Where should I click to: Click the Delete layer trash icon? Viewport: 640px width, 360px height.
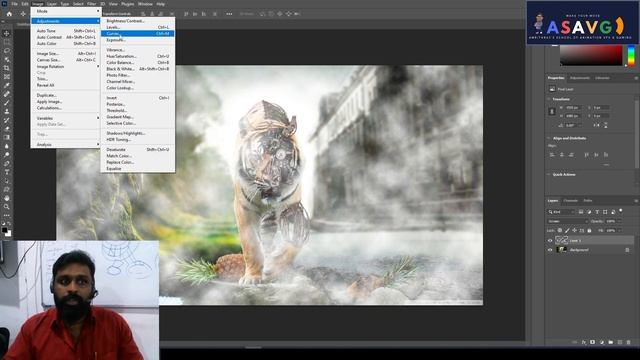628,342
